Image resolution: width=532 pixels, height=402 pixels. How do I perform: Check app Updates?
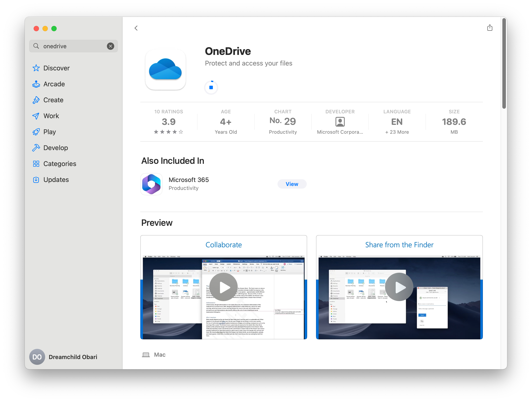[x=56, y=180]
